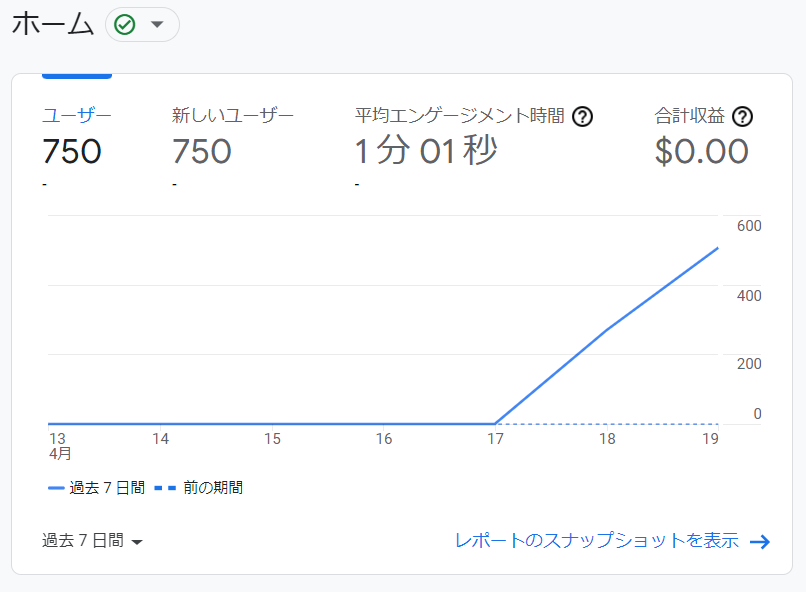Viewport: 806px width, 592px height.
Task: Click the green checkmark status icon
Action: coord(124,25)
